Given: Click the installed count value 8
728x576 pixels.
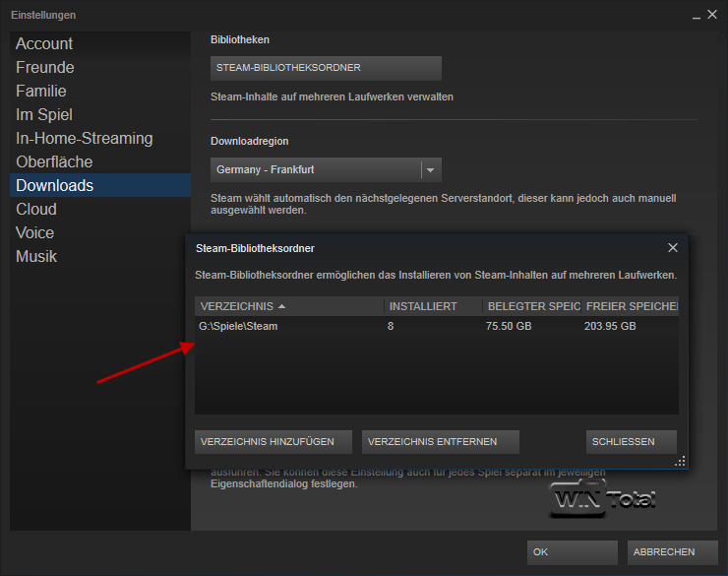Looking at the screenshot, I should pyautogui.click(x=391, y=326).
